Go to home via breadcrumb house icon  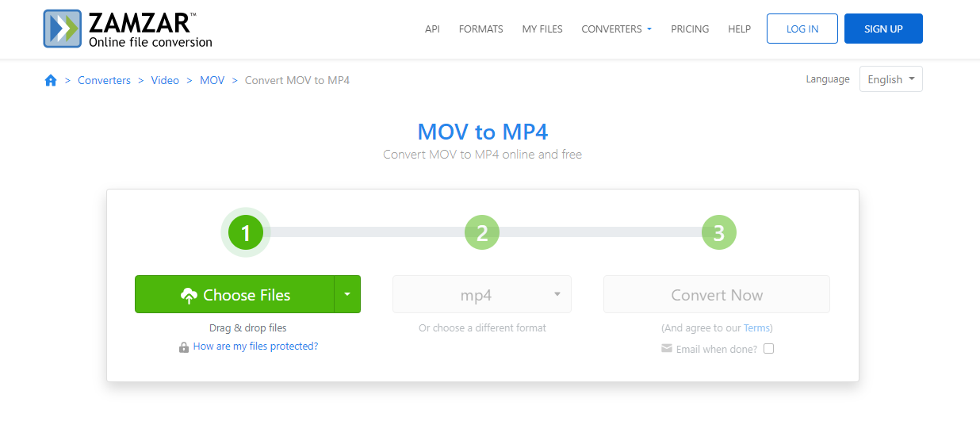coord(51,80)
